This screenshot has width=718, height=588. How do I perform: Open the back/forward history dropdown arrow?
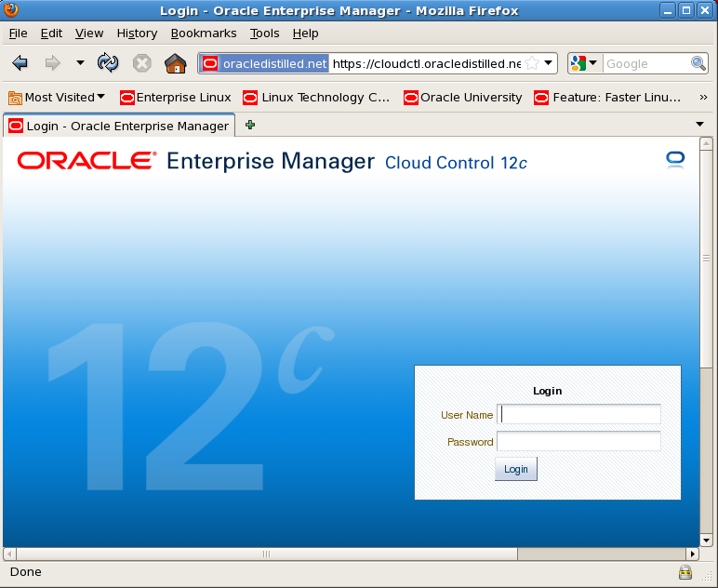click(x=80, y=62)
